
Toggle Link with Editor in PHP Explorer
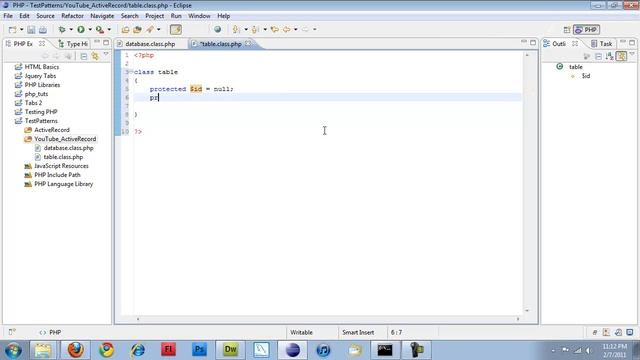(x=95, y=56)
